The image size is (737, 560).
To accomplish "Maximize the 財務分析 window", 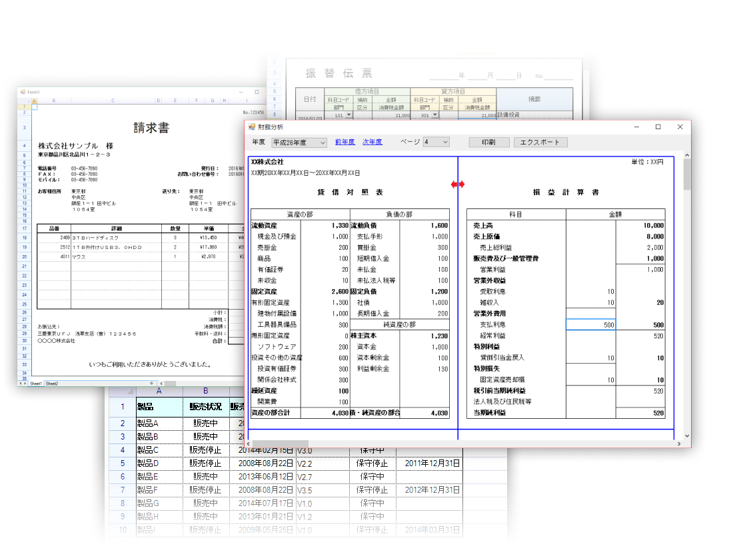I will [x=658, y=127].
